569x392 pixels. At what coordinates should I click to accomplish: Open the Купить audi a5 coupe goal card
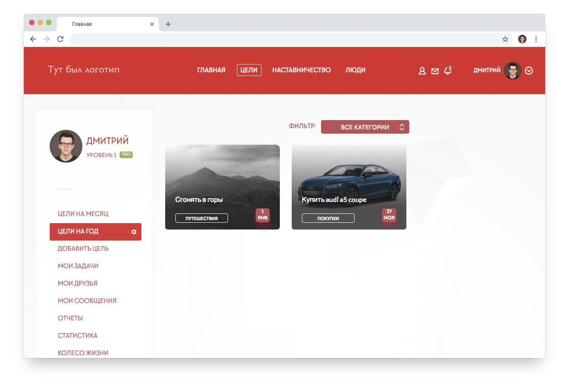click(x=349, y=187)
